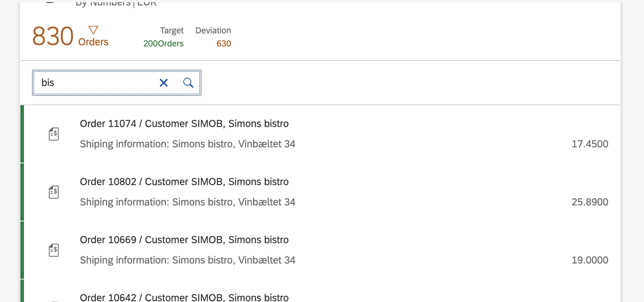Click shipping information under Order 10802
Image resolution: width=644 pixels, height=302 pixels.
[x=187, y=202]
